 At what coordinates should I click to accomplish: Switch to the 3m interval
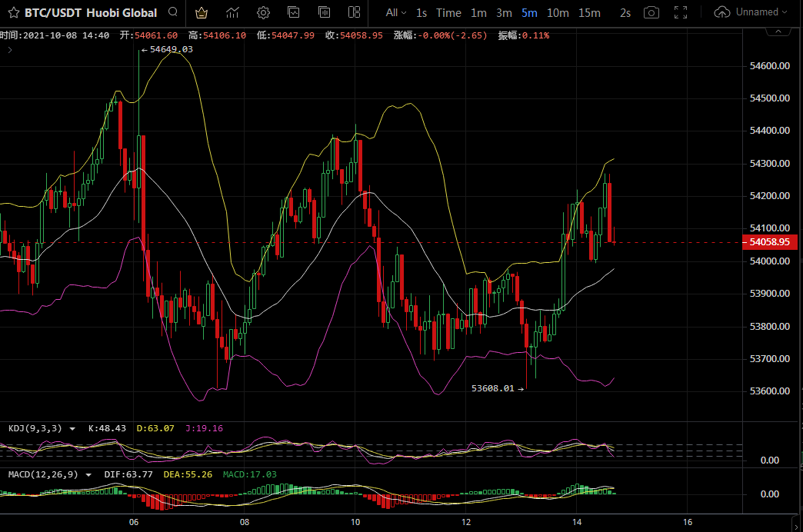pyautogui.click(x=504, y=13)
